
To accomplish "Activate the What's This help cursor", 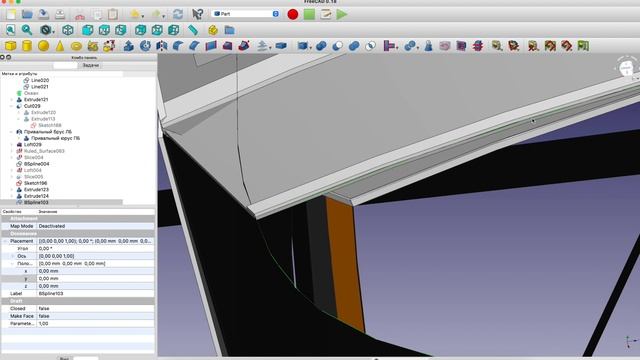I will click(198, 14).
